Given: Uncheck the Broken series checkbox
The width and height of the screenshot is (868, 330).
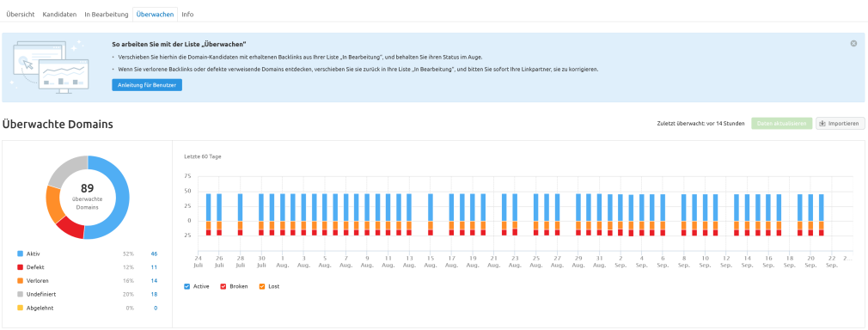Looking at the screenshot, I should tap(223, 286).
